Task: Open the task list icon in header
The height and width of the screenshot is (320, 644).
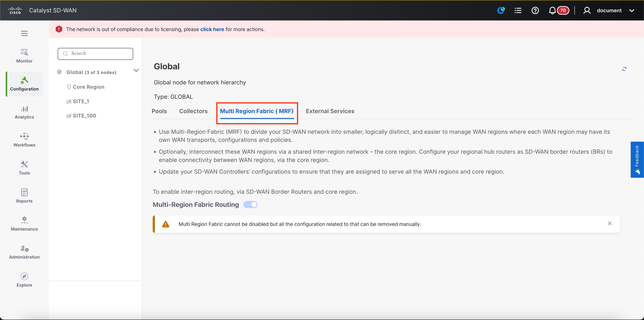Action: point(518,10)
